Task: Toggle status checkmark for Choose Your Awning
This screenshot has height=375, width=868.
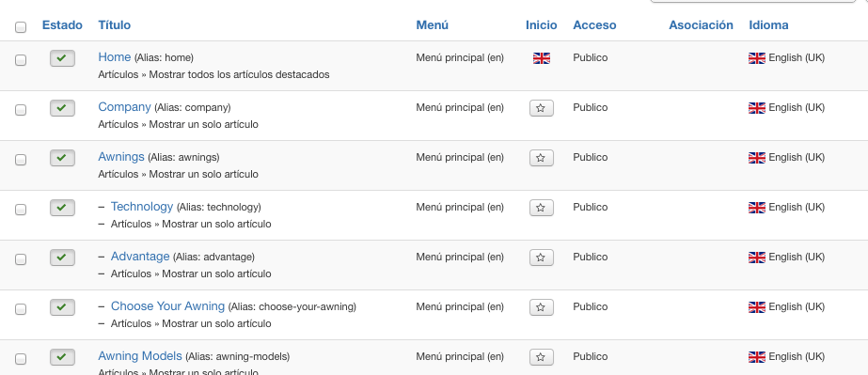Action: 62,307
